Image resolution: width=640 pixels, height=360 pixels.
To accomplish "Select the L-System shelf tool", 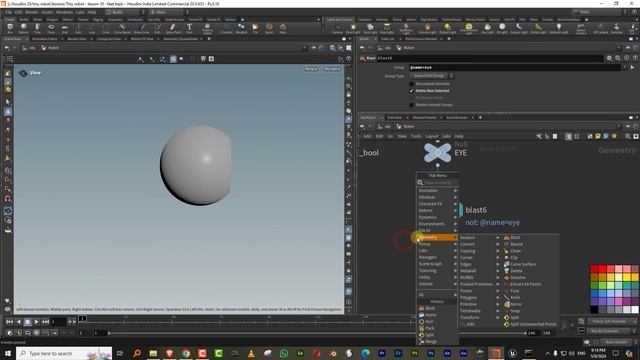I will (x=226, y=28).
